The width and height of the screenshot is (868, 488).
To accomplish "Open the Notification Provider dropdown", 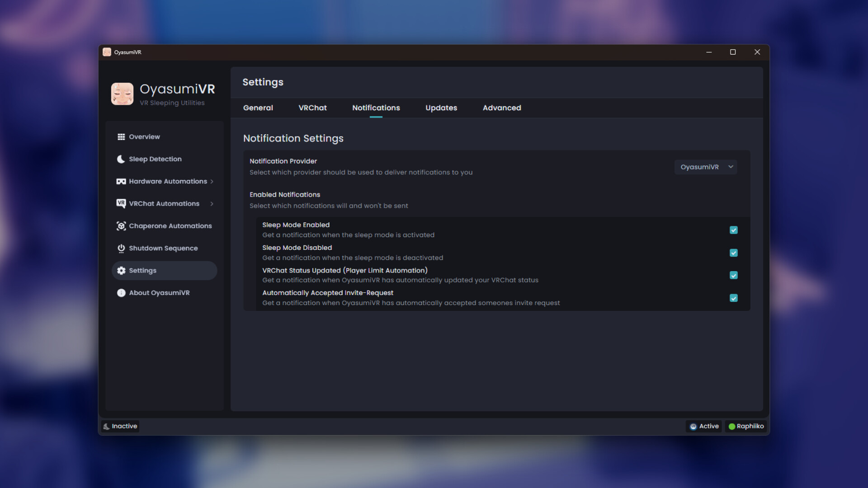I will click(705, 167).
